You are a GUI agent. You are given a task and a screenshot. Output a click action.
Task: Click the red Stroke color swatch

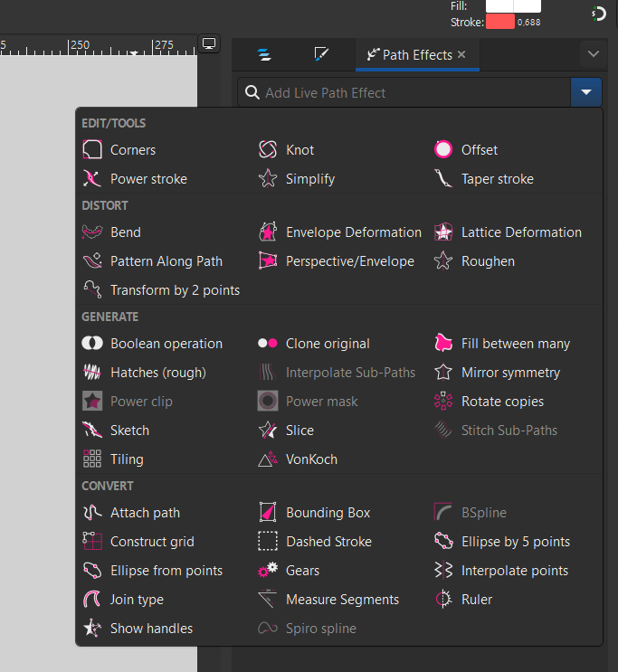pyautogui.click(x=500, y=22)
